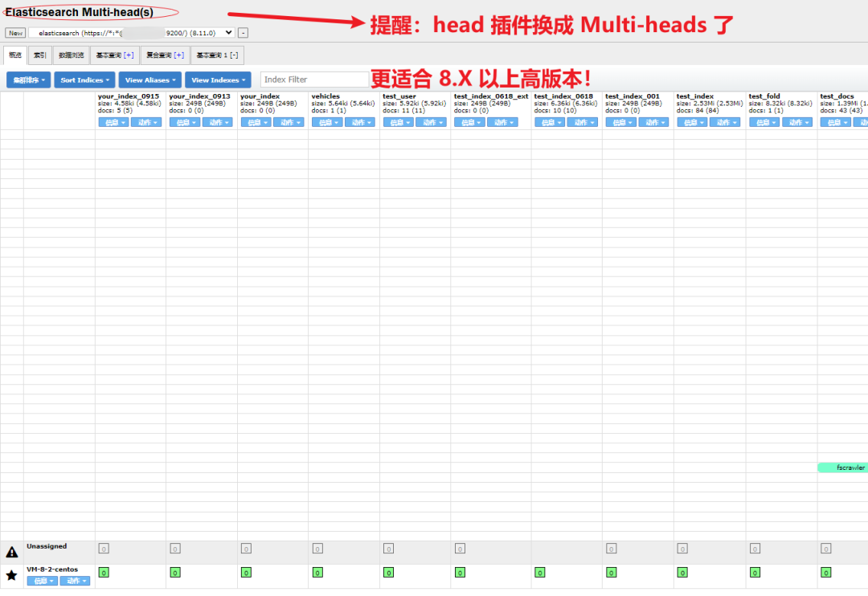The height and width of the screenshot is (596, 868).
Task: Open 动作 dropdown for test_index_001
Action: coord(653,122)
